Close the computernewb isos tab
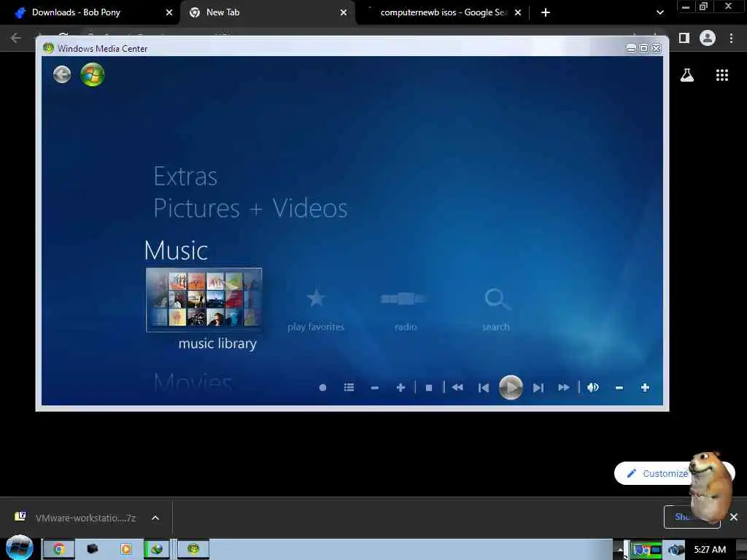 [518, 12]
